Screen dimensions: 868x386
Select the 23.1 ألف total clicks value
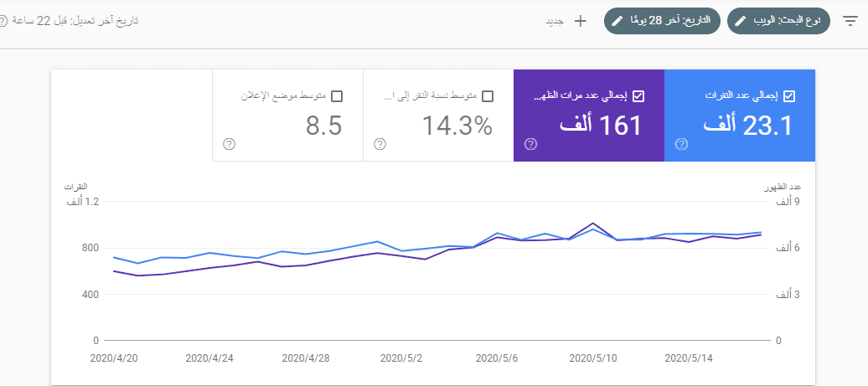(747, 126)
